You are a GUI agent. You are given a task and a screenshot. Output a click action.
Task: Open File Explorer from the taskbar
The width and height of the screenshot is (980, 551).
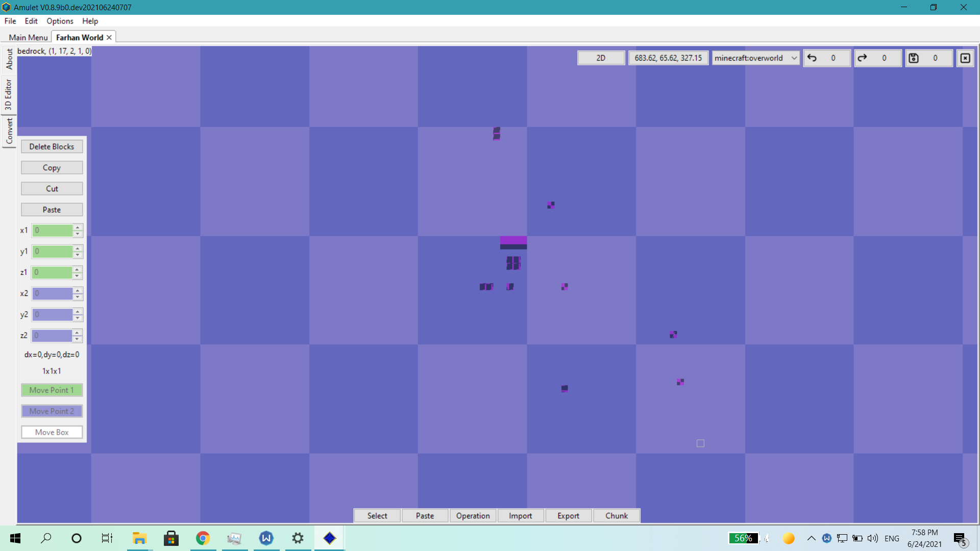click(139, 538)
